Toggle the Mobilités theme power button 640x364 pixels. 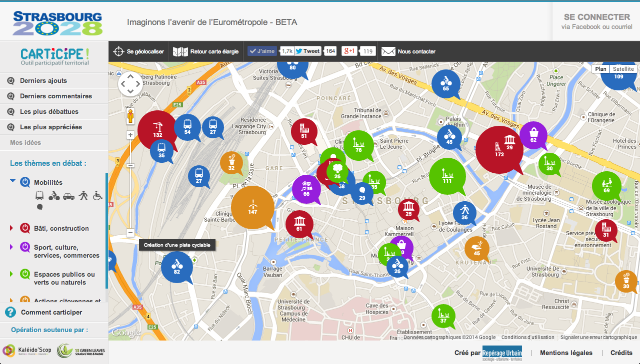point(25,182)
